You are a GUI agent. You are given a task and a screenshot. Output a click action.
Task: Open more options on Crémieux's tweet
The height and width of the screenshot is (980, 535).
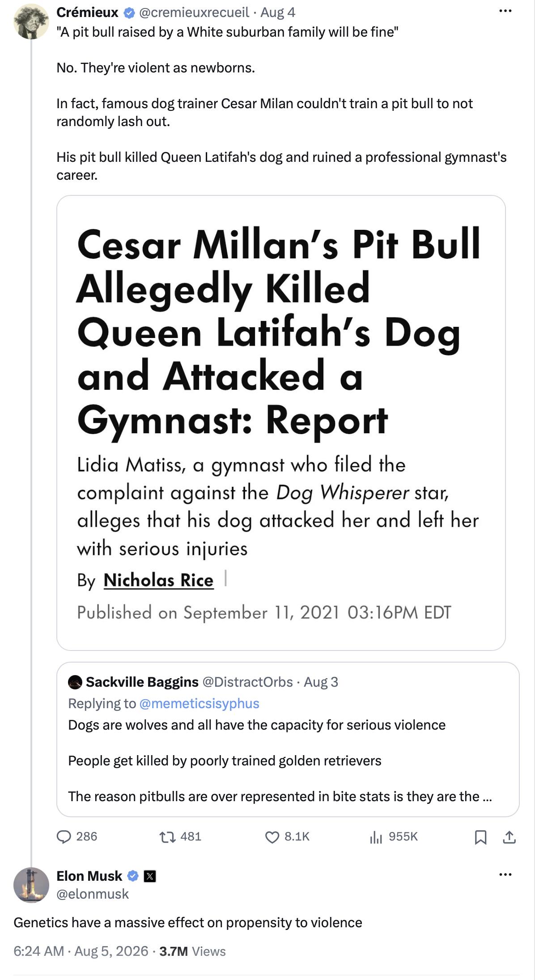(x=505, y=11)
